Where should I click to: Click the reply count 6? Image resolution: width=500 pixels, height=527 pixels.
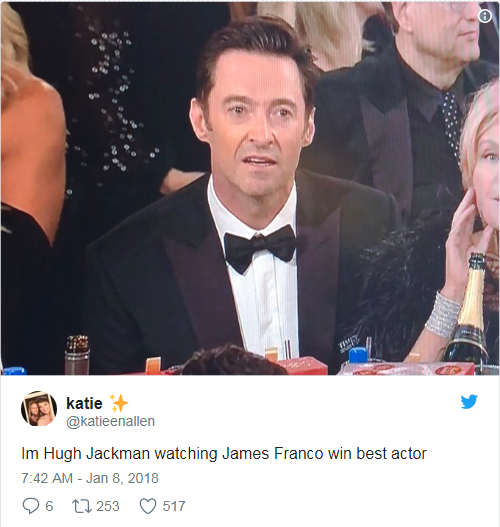[49, 506]
